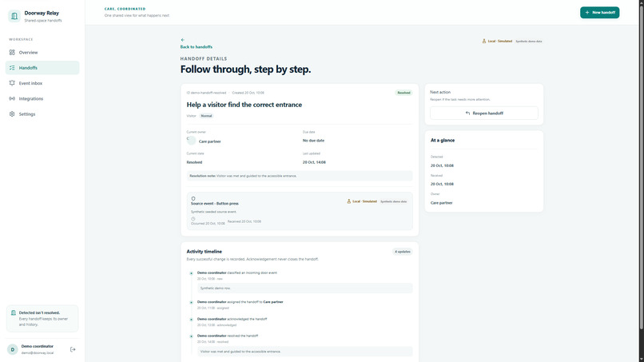Click the clock icon beside Occurred time
Viewport: 644px width, 362px height.
(193, 219)
